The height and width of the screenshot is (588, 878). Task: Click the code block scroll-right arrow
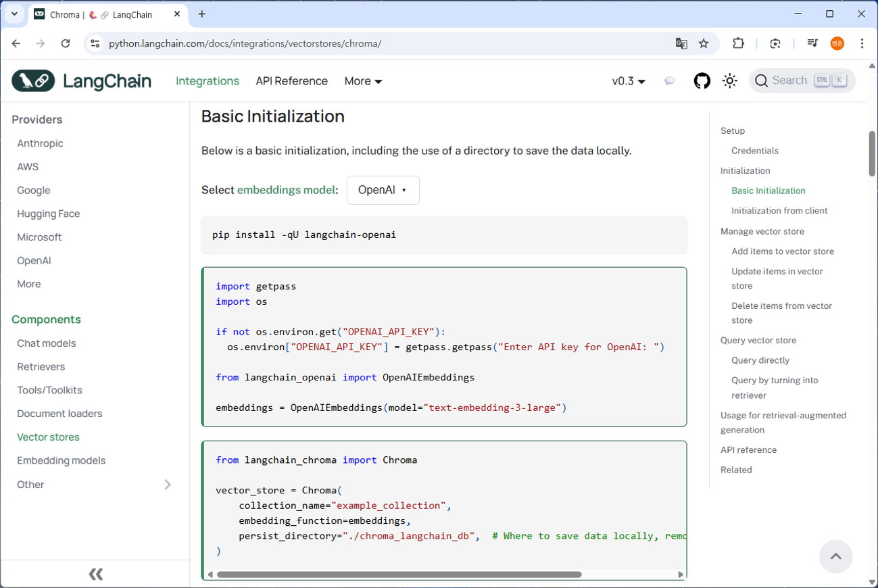pos(681,574)
